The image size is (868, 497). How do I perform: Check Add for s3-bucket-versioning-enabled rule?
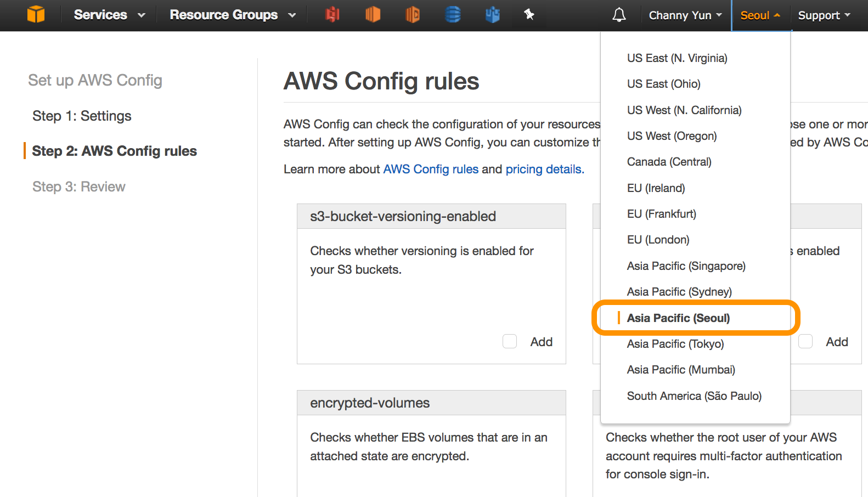click(509, 341)
